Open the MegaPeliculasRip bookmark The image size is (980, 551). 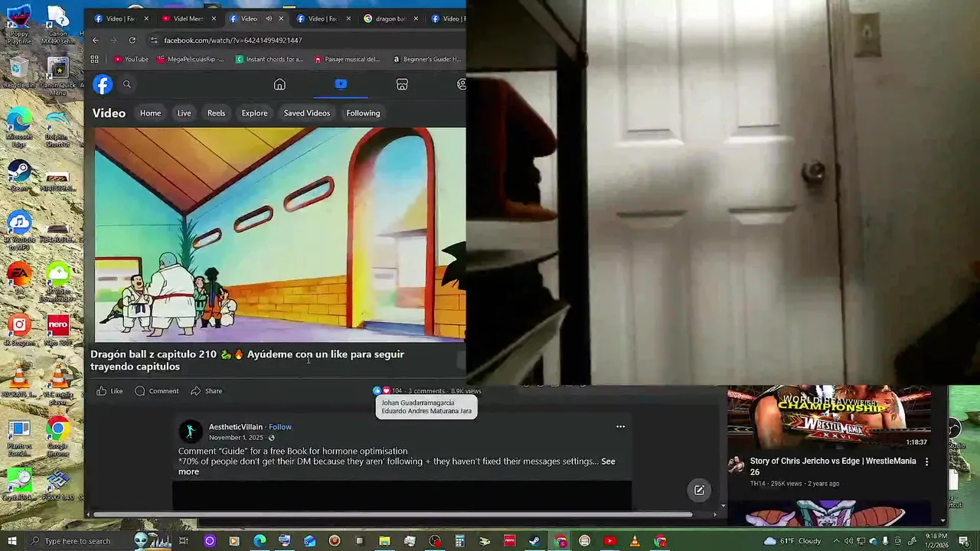click(x=191, y=59)
